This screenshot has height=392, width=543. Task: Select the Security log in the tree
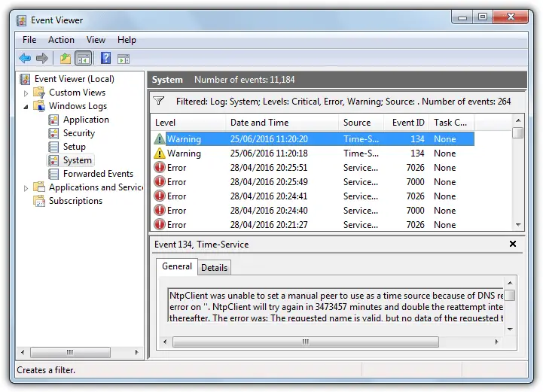(x=78, y=133)
